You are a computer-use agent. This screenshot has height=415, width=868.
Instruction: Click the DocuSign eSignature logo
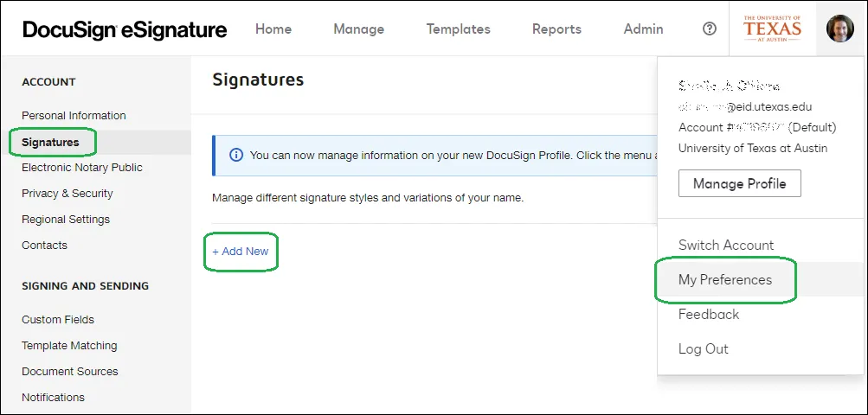125,29
